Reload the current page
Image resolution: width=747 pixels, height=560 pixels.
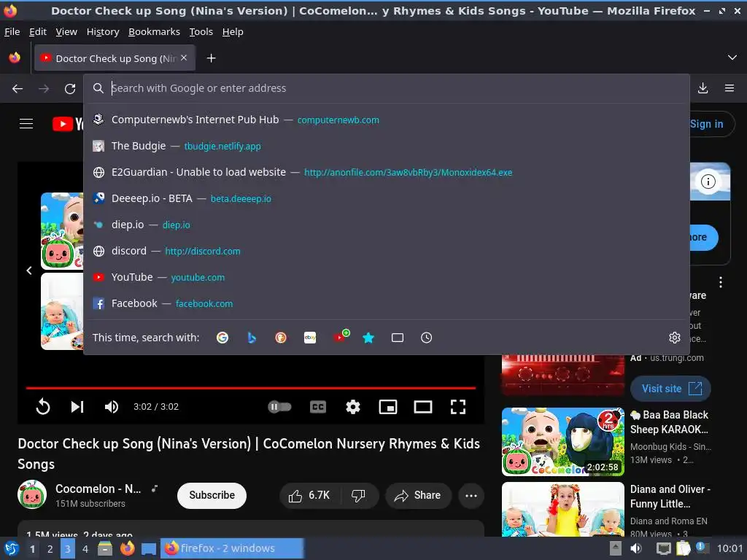(x=70, y=88)
